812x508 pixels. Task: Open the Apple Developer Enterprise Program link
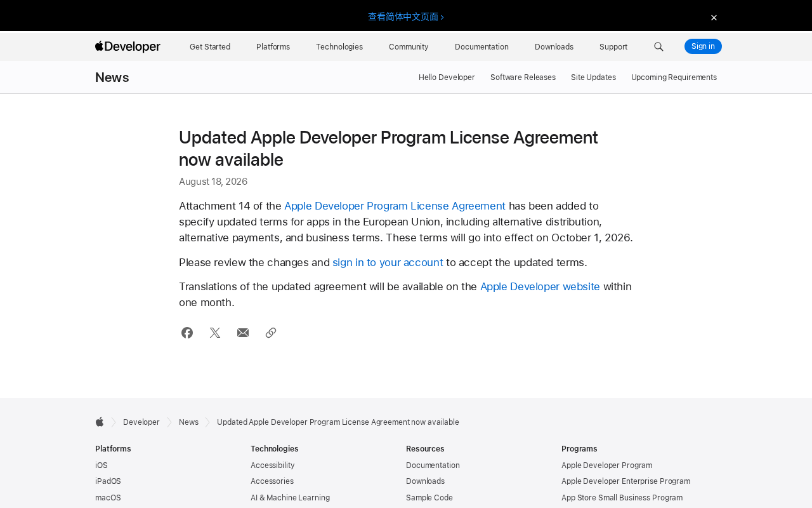pyautogui.click(x=625, y=481)
